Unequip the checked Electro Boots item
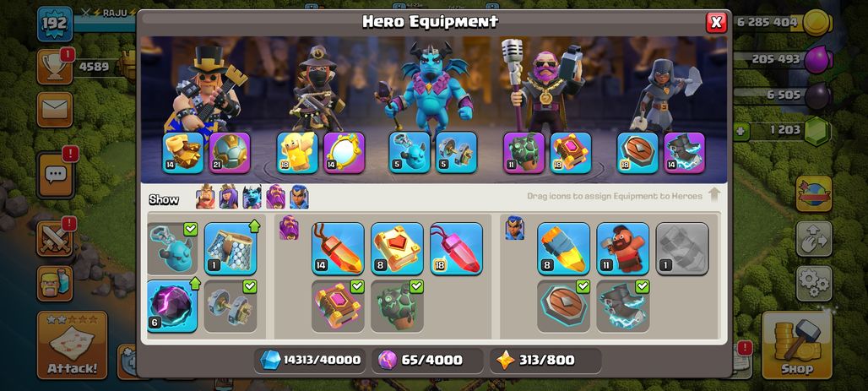The height and width of the screenshot is (391, 868). coord(623,306)
